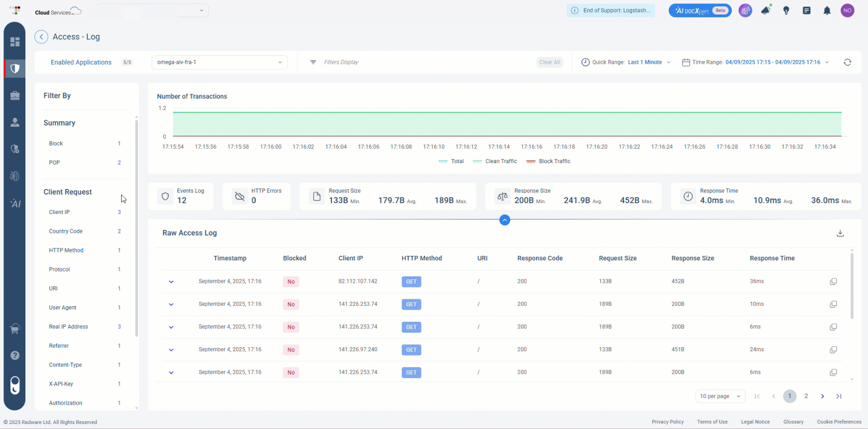The image size is (868, 429).
Task: Open the omega-alv-fra-1 application dropdown
Action: pos(219,62)
